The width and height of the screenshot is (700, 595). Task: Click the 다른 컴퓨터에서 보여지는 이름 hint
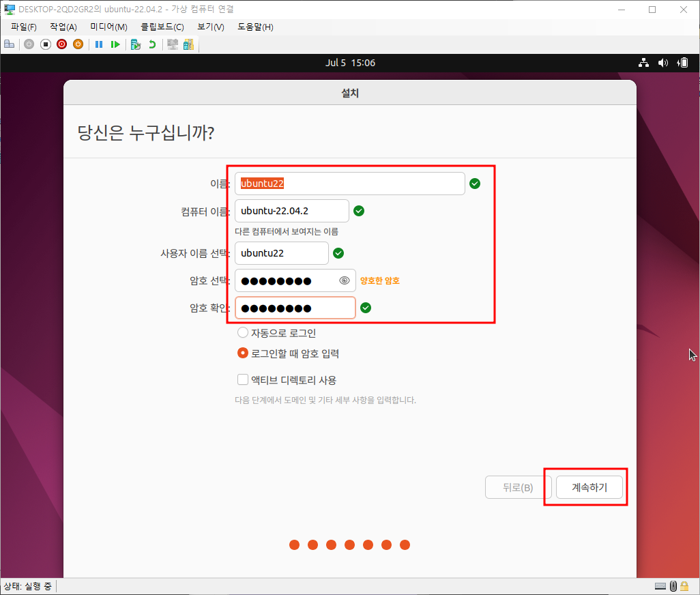click(x=287, y=231)
